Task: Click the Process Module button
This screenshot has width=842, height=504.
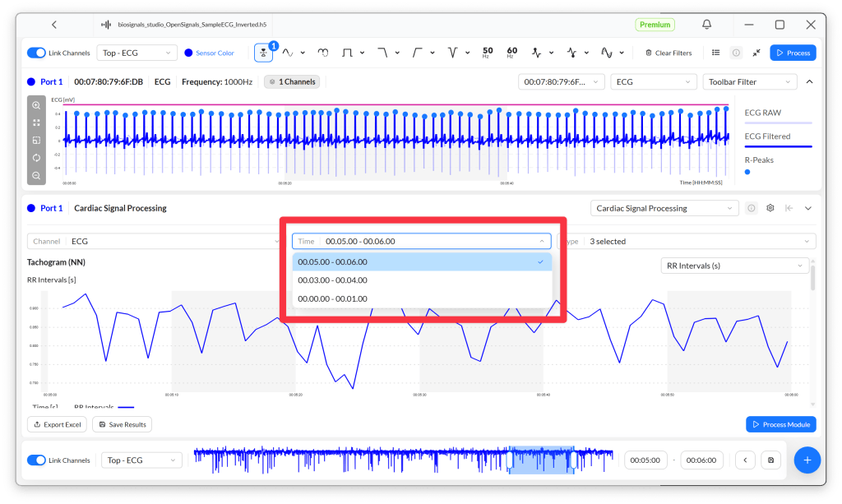Action: point(781,424)
